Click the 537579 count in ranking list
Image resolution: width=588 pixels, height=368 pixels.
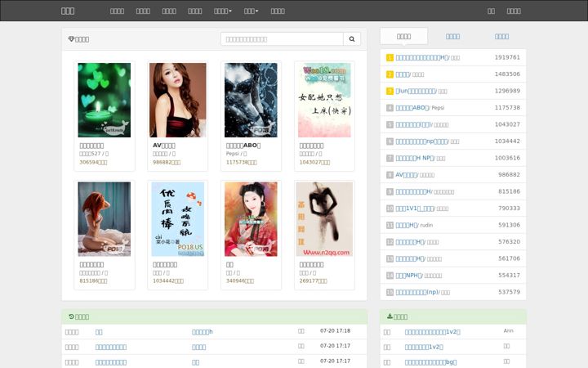(x=510, y=292)
